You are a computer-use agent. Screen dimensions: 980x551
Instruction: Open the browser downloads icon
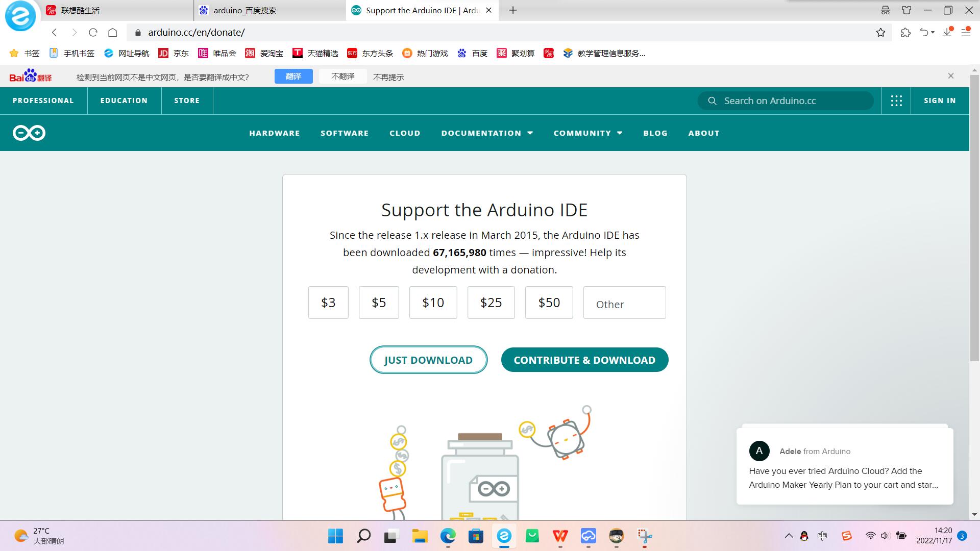(947, 33)
